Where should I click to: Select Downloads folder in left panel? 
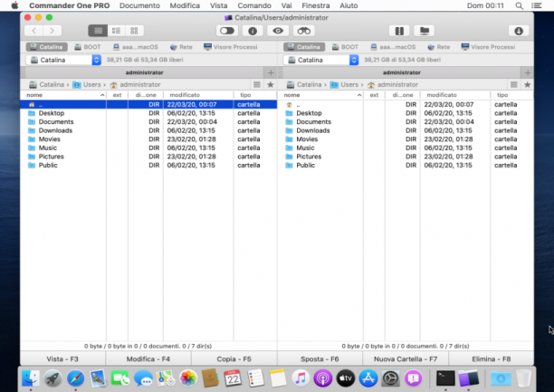click(148, 130)
